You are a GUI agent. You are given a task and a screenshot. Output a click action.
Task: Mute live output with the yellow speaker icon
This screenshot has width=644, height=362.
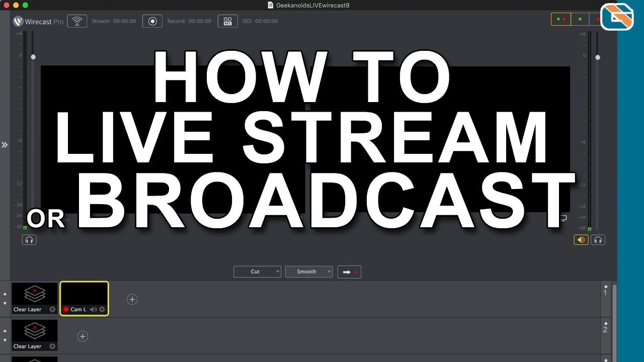click(x=581, y=240)
